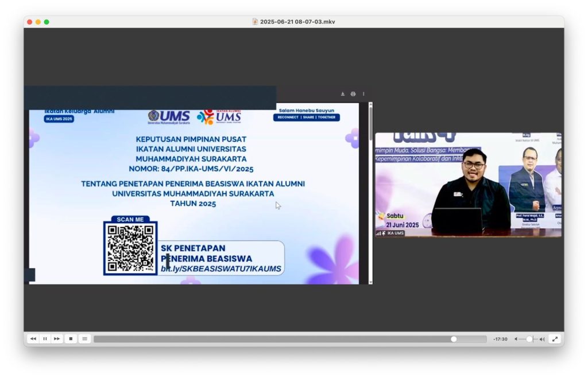This screenshot has width=588, height=378.
Task: Click the UMS university logo
Action: click(x=169, y=117)
